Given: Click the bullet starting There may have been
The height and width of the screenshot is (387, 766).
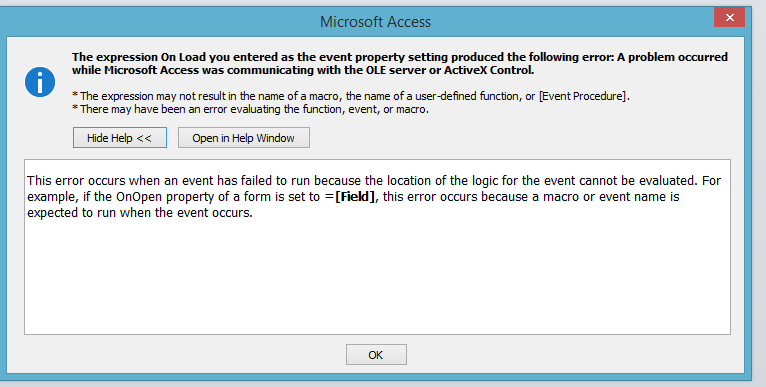Looking at the screenshot, I should click(250, 109).
